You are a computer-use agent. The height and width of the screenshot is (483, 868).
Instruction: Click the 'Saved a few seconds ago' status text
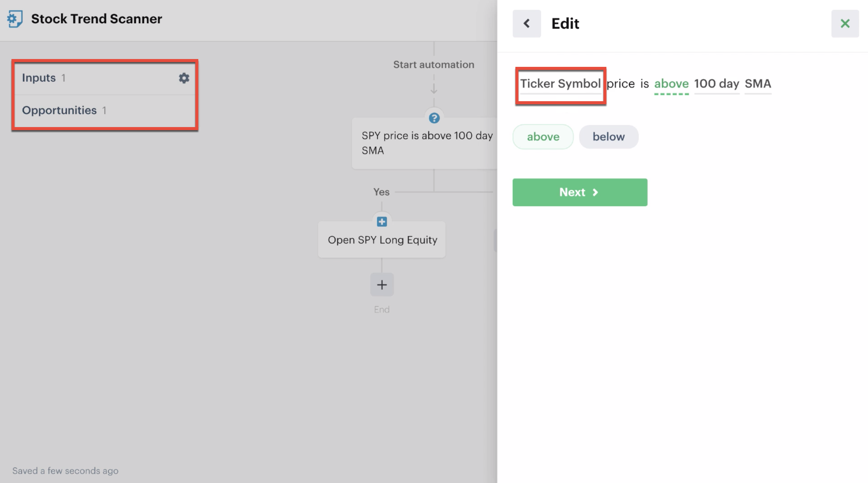[65, 471]
